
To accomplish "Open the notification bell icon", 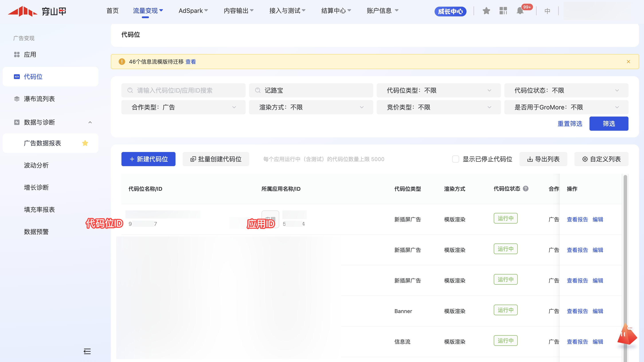I will coord(520,11).
